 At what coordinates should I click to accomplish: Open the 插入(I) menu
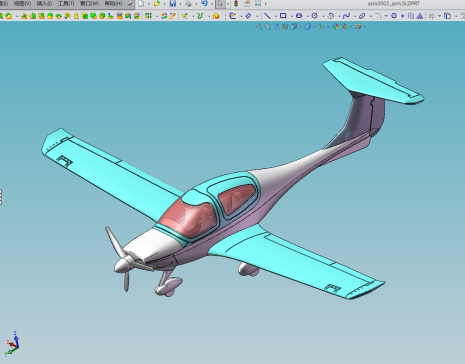coord(44,4)
